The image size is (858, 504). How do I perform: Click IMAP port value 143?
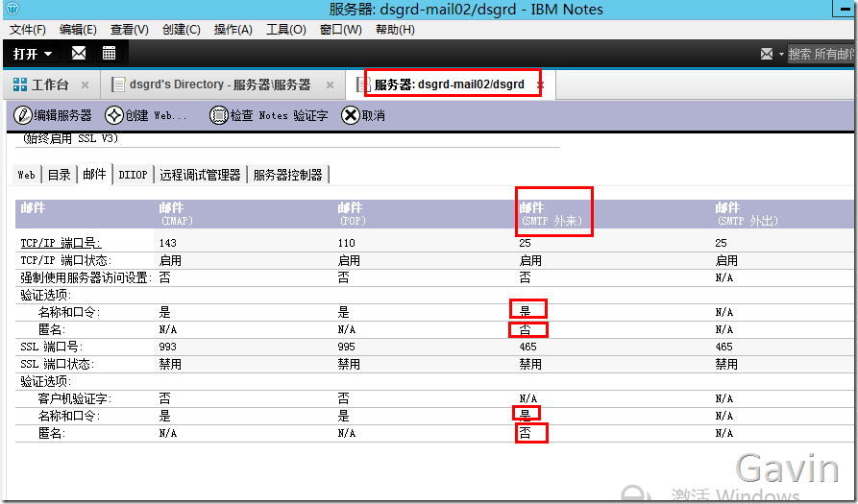pyautogui.click(x=168, y=243)
